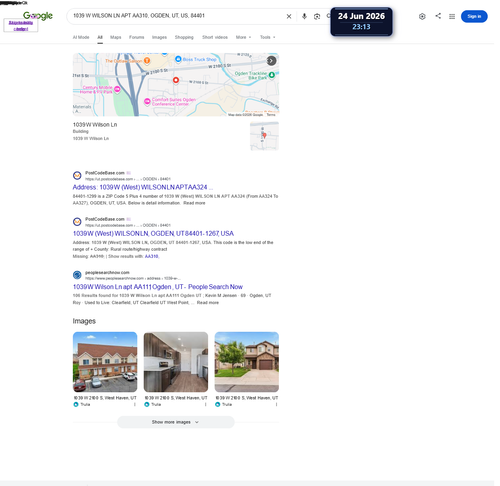Click the Sign in button
500x486 pixels.
click(474, 16)
